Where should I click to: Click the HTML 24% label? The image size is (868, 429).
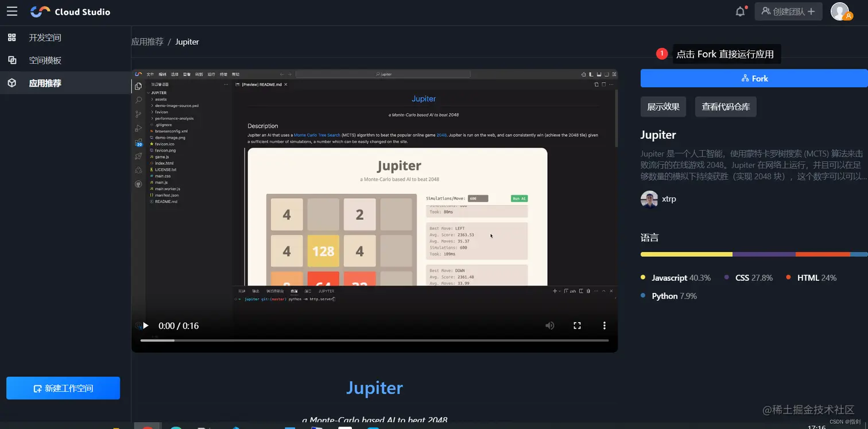pos(817,278)
